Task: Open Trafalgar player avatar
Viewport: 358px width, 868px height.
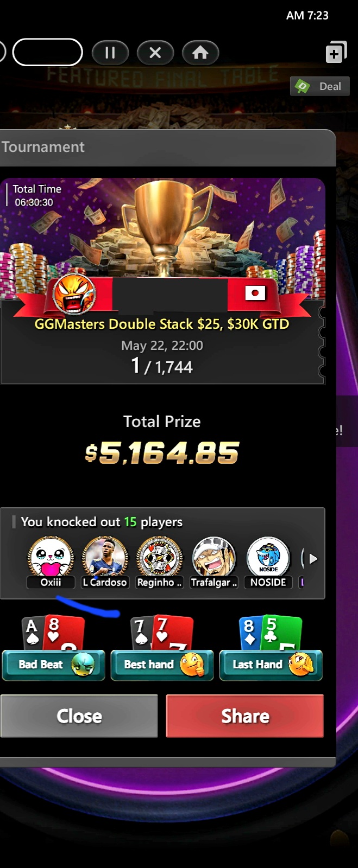Action: coord(214,557)
